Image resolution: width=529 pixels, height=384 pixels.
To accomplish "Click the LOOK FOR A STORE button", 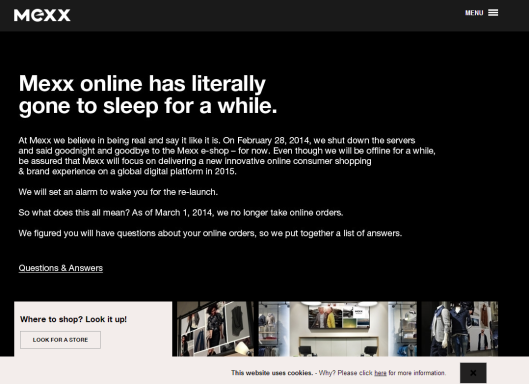I will click(60, 340).
